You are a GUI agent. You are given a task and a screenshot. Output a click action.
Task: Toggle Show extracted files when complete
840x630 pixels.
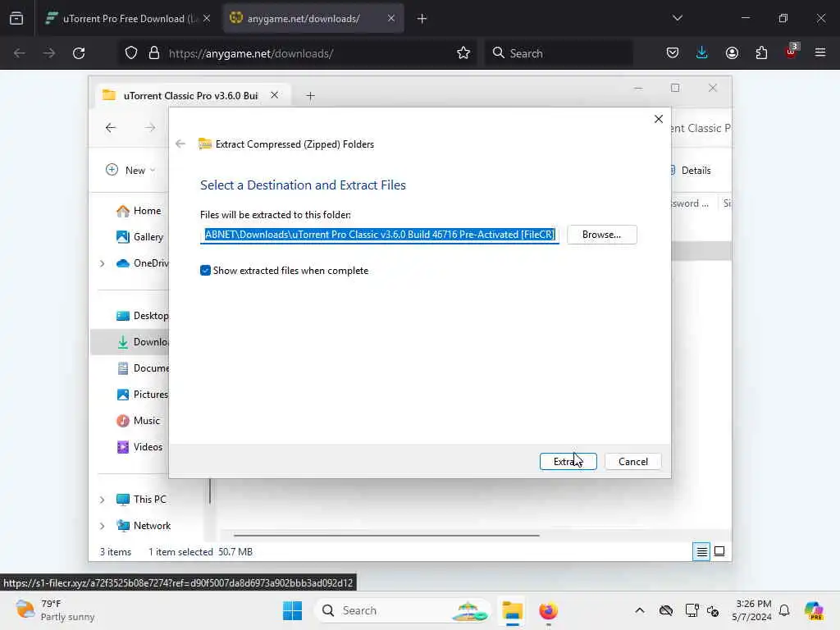[x=205, y=271]
